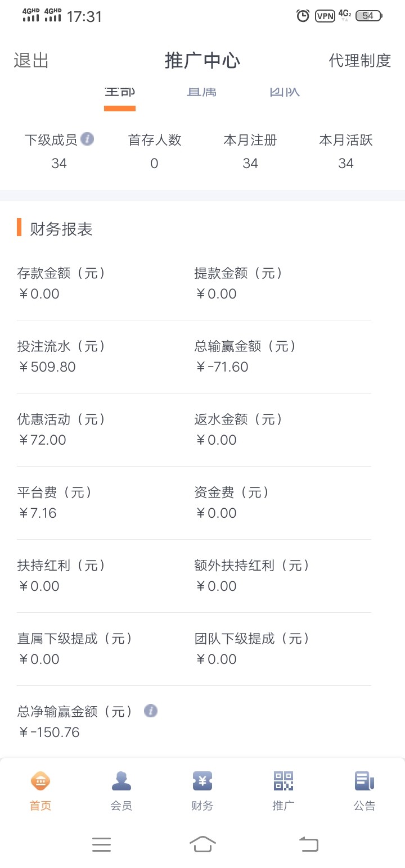Screen dimensions: 405x868
Task: Tap info icon beside 总净输赢金额
Action: [x=150, y=711]
